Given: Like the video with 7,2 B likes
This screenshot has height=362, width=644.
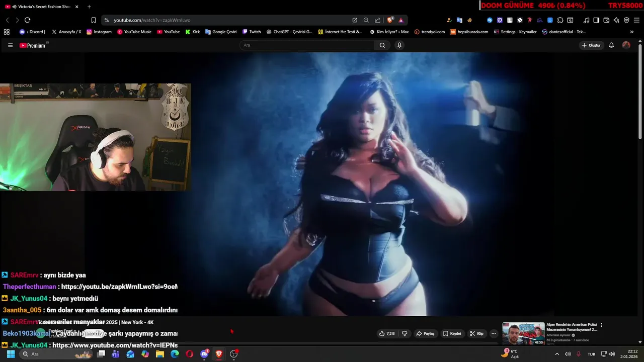Looking at the screenshot, I should 387,333.
